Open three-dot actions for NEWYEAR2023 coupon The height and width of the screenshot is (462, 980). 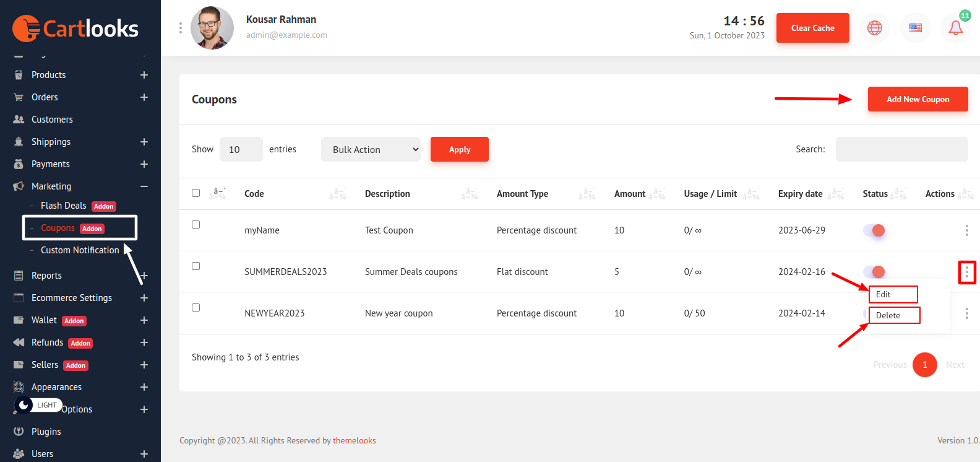966,313
